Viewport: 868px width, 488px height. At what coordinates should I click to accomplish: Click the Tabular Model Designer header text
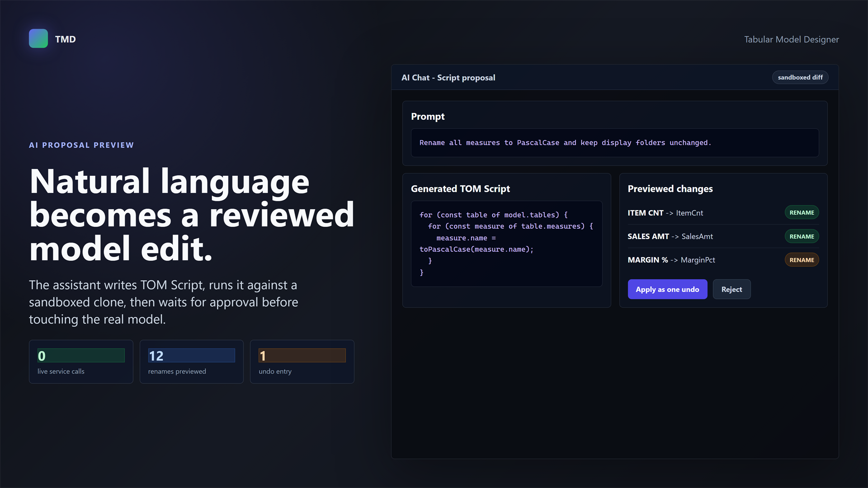pyautogui.click(x=791, y=39)
